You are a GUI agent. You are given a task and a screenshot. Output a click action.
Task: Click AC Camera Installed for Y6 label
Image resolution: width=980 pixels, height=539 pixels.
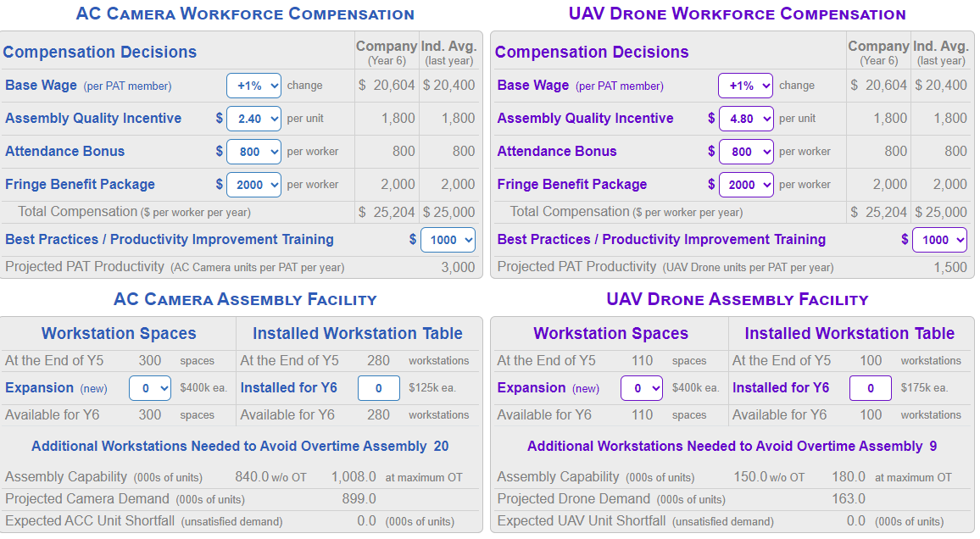289,388
